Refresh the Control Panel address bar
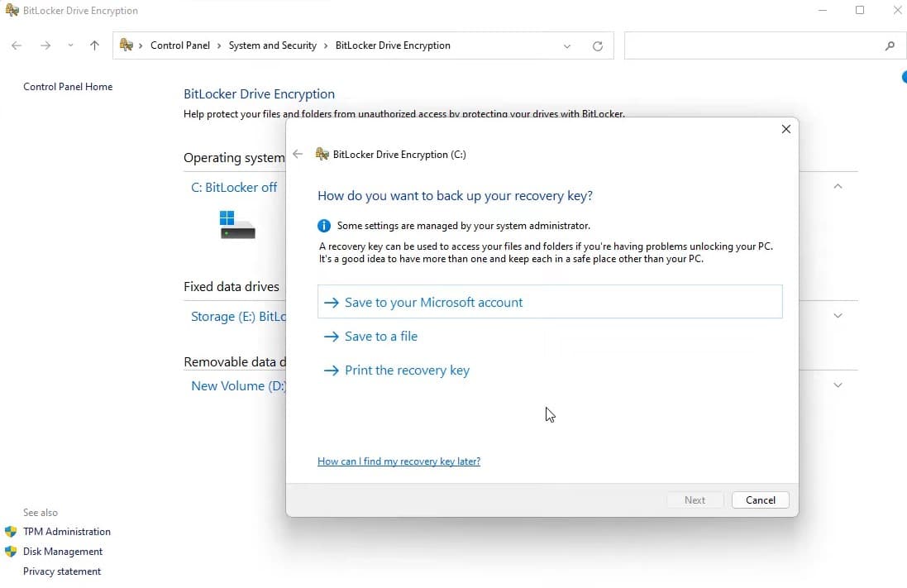This screenshot has height=588, width=907. [597, 46]
